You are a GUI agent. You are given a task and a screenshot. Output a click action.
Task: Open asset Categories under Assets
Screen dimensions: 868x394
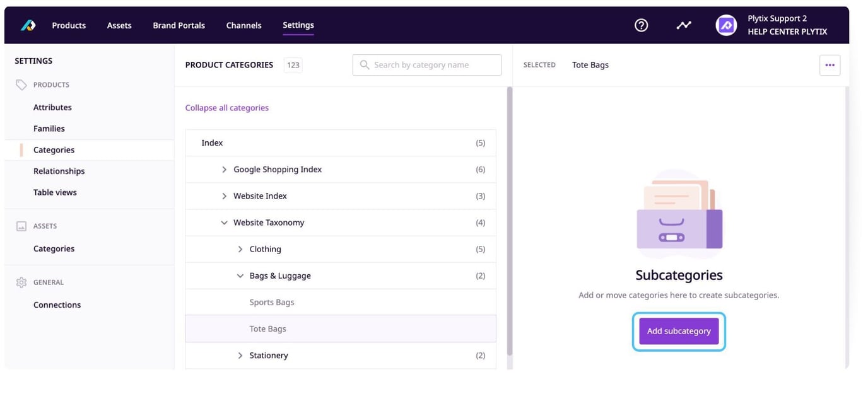pos(54,248)
